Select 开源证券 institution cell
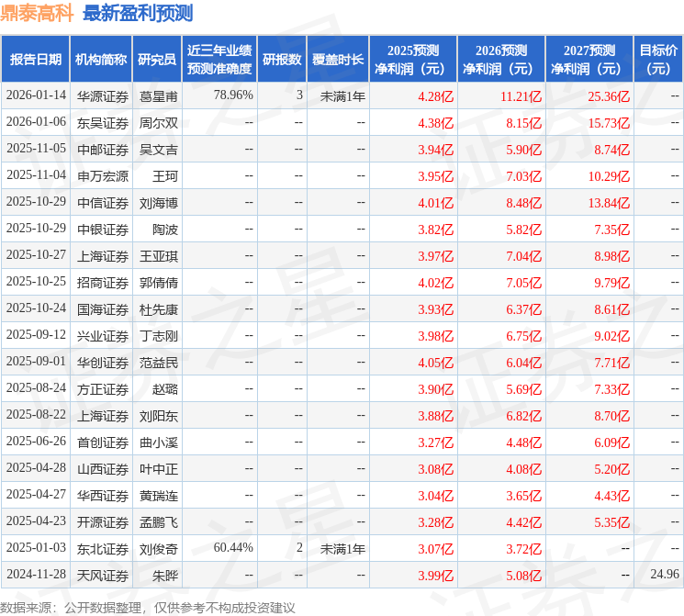Image resolution: width=684 pixels, height=616 pixels. (103, 522)
